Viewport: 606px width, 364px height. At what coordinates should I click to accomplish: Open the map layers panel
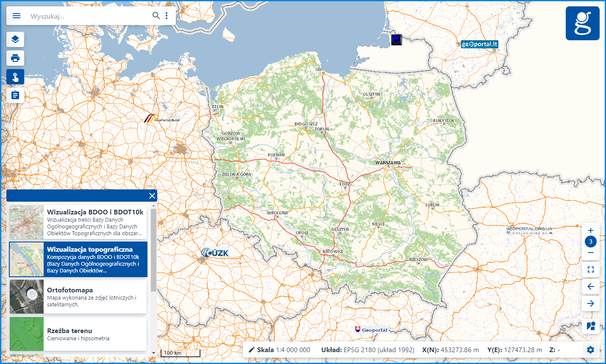(15, 39)
